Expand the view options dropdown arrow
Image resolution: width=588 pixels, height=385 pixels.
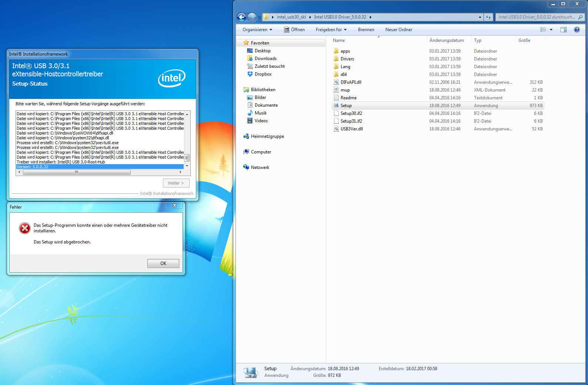(551, 30)
